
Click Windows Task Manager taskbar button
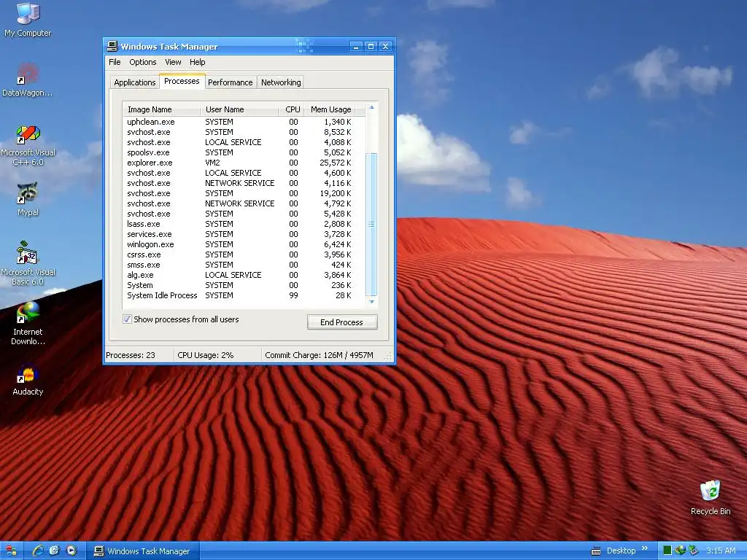click(x=142, y=551)
